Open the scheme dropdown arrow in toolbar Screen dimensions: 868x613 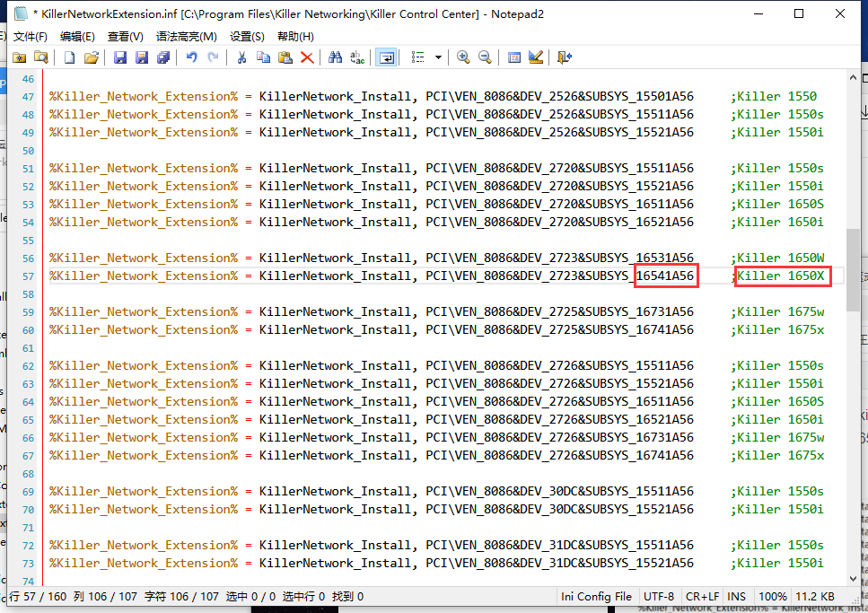(438, 57)
